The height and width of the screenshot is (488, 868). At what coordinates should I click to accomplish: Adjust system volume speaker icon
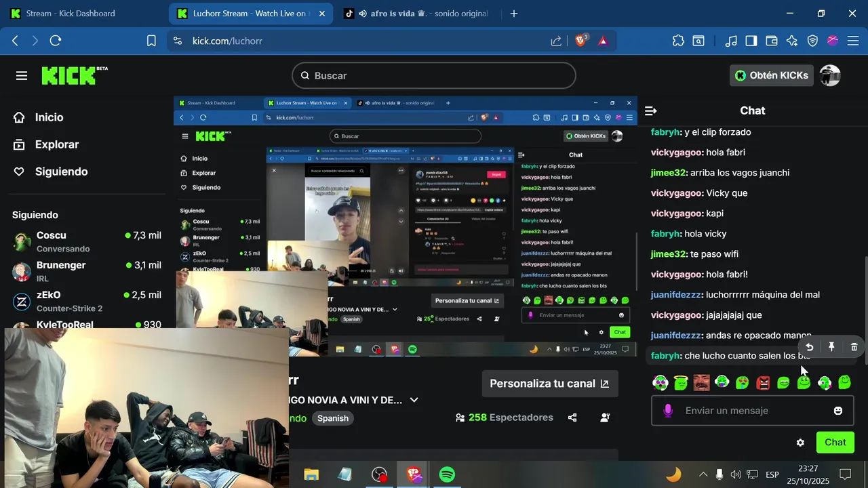pos(736,474)
